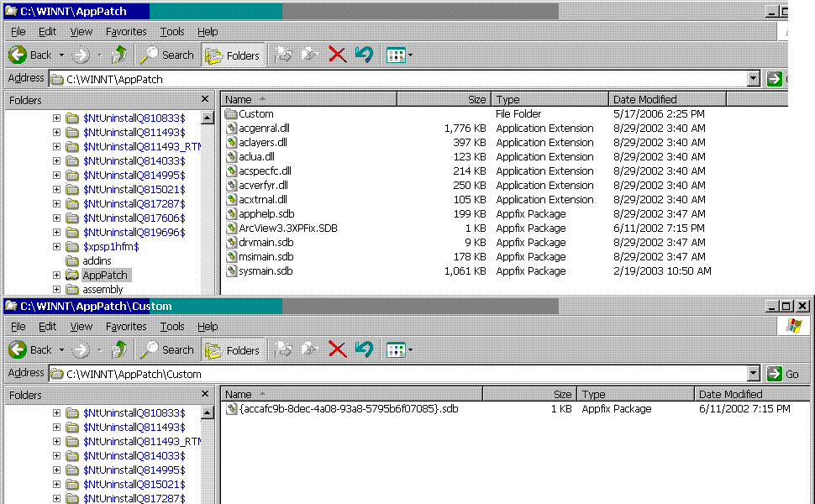Click the Undo toolbar icon
This screenshot has height=504, width=815.
362,54
